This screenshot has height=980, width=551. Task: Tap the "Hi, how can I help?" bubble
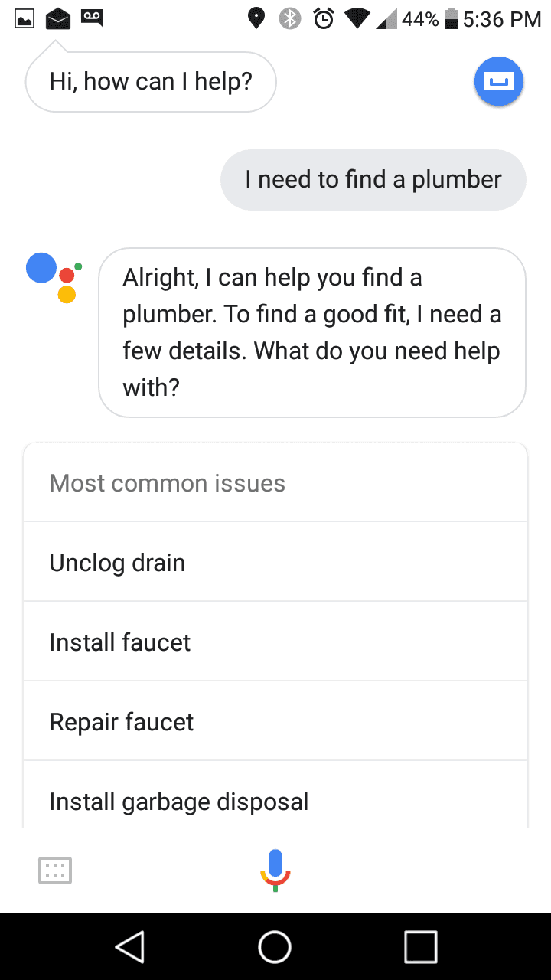click(x=151, y=81)
